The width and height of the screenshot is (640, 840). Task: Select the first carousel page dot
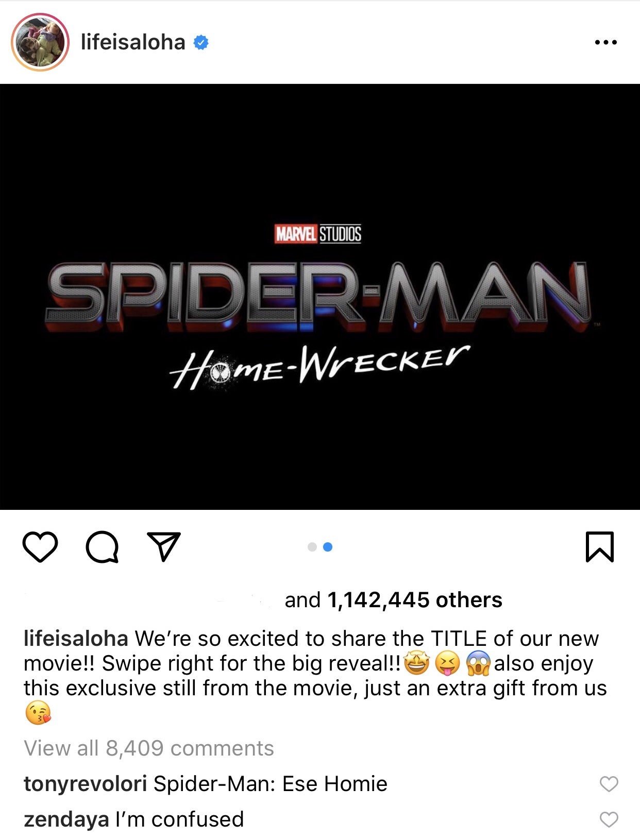pyautogui.click(x=312, y=547)
